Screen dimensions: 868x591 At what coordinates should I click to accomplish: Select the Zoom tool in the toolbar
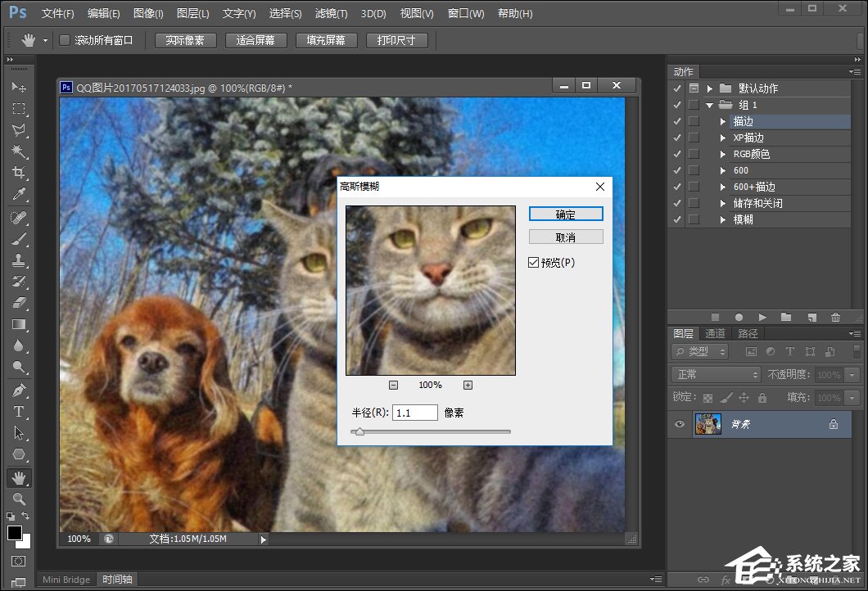coord(18,499)
